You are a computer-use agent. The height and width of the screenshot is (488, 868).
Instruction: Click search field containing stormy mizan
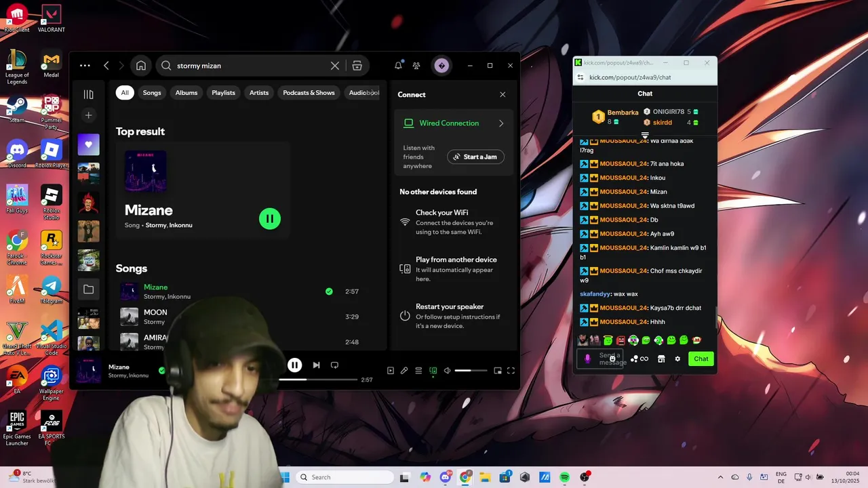click(x=252, y=66)
